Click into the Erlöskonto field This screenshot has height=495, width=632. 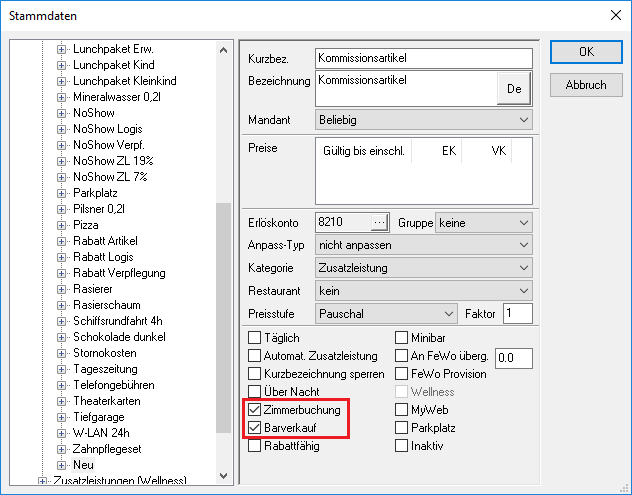343,223
